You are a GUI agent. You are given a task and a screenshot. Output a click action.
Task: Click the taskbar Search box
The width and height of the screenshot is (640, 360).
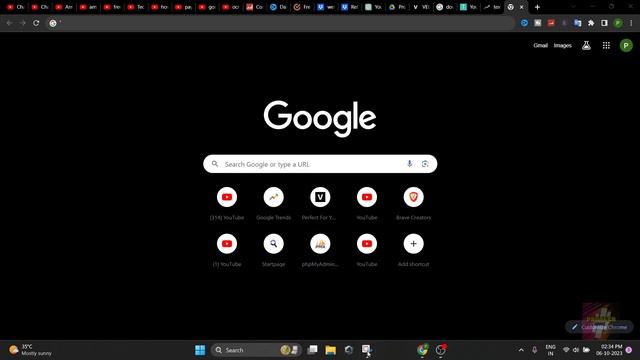(256, 350)
